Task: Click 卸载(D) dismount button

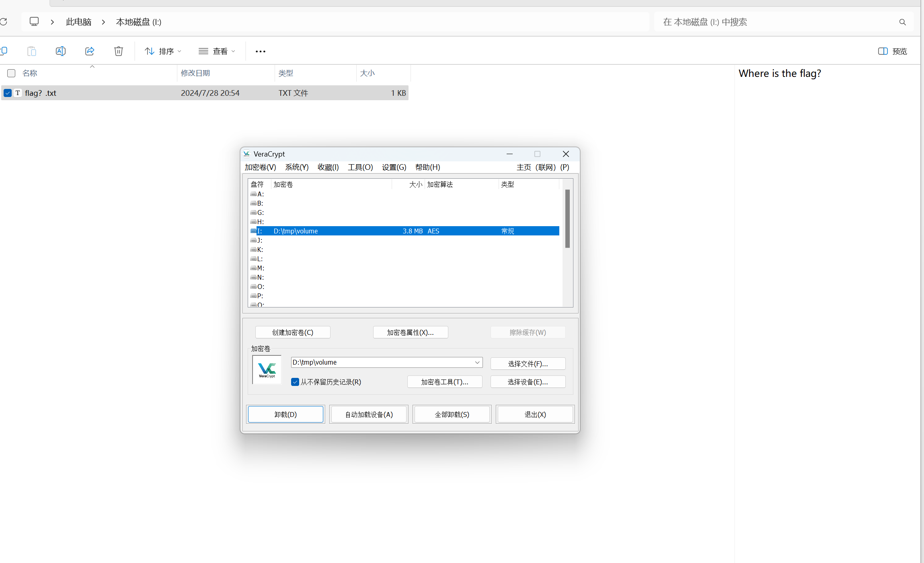Action: pos(285,415)
